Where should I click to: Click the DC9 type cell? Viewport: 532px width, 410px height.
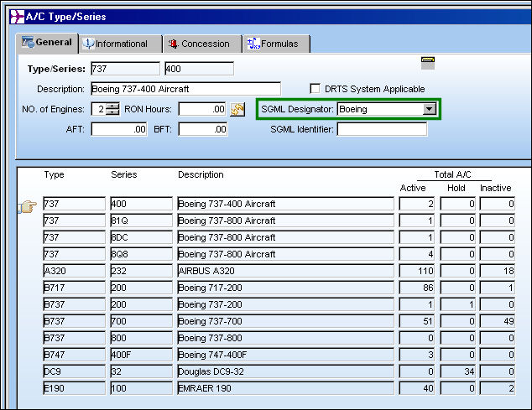pos(75,371)
